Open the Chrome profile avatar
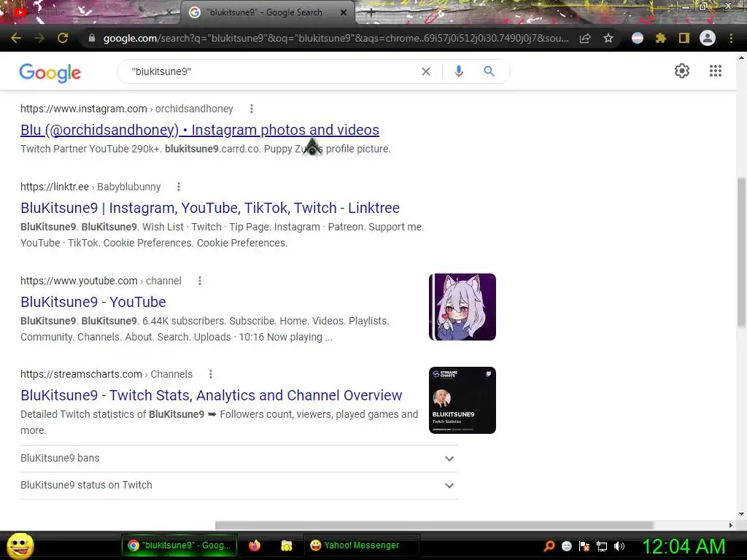 click(708, 38)
